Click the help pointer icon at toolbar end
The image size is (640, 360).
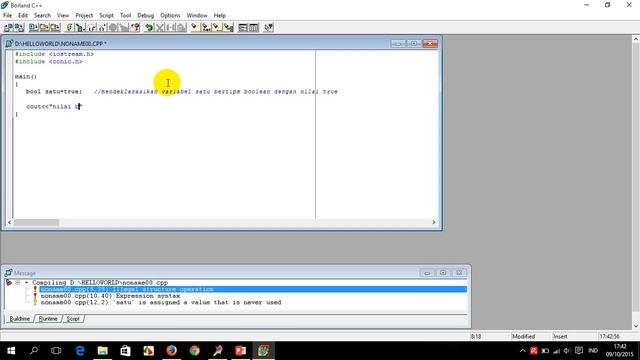pos(268,27)
